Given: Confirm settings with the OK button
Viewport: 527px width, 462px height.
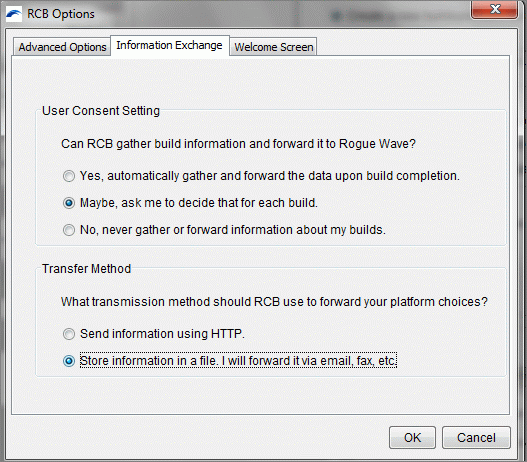Looking at the screenshot, I should click(x=412, y=437).
